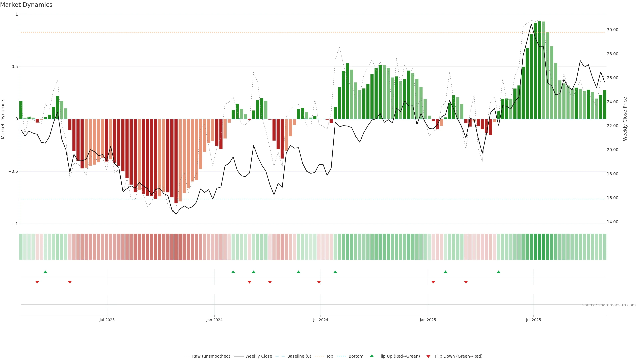Screen dimensions: 644x362
Task: Click the darkest green cell in the heatmap strip
Action: [539, 247]
